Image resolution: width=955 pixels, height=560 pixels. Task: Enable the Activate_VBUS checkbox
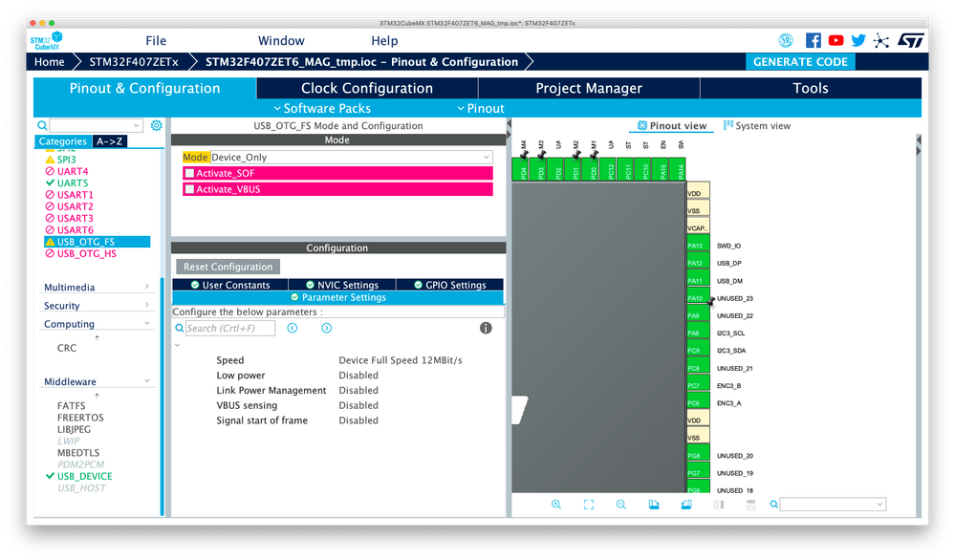(x=189, y=189)
